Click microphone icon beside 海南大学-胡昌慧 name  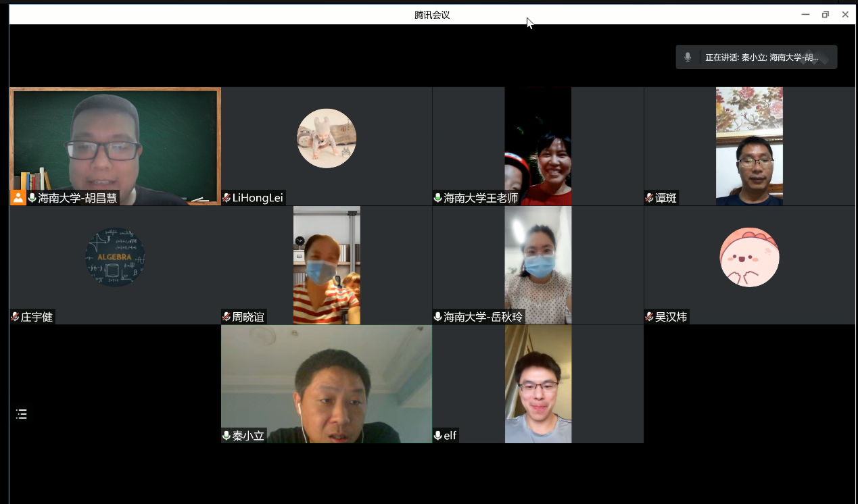32,198
